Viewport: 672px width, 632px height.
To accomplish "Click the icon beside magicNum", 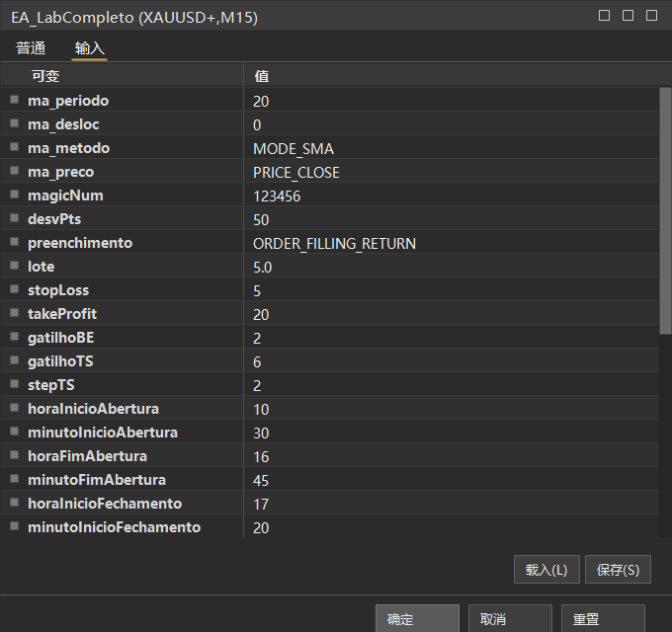I will (14, 195).
